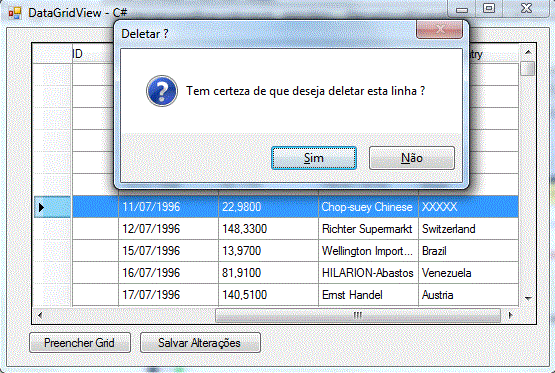The height and width of the screenshot is (373, 555).
Task: Select the cell 22,9800
Action: point(268,207)
